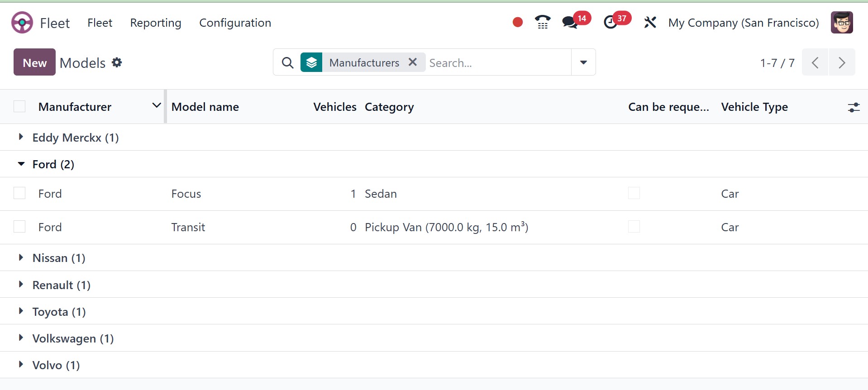Remove the Manufacturers group filter
The image size is (868, 390).
pos(412,62)
